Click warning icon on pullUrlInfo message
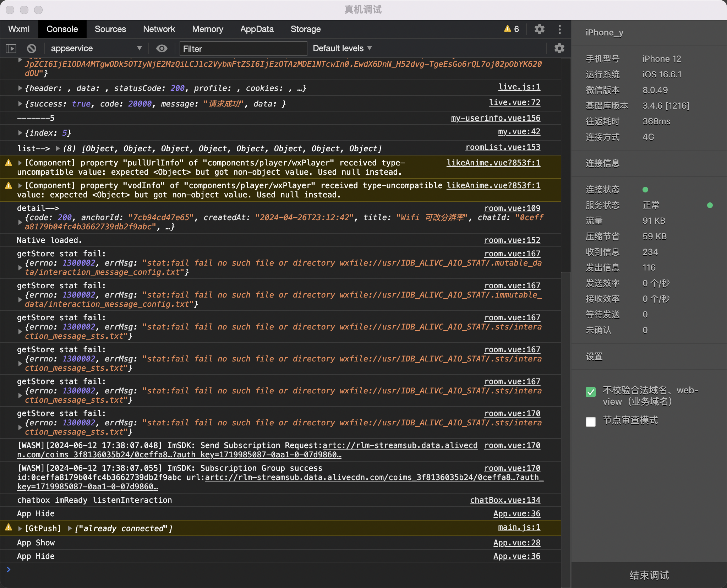Viewport: 727px width, 588px height. (9, 163)
